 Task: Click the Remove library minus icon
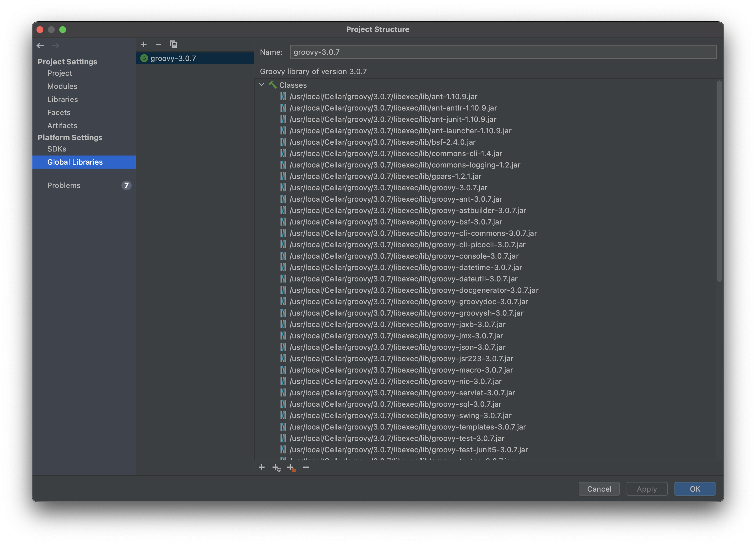point(158,44)
